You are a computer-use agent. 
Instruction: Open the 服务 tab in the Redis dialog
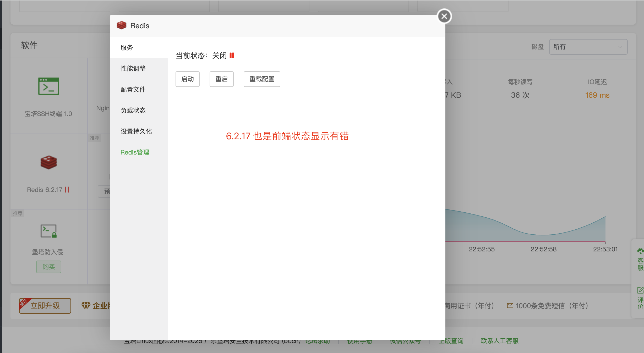pyautogui.click(x=139, y=48)
